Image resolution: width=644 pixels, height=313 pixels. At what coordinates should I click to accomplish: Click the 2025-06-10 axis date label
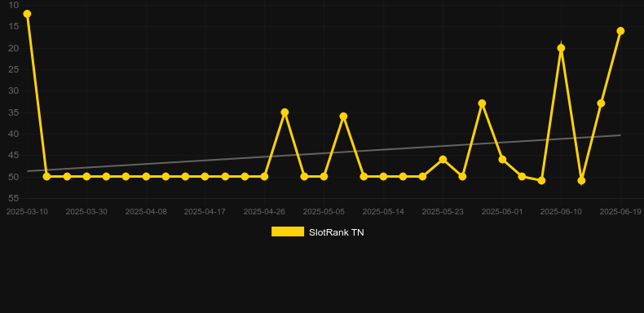click(561, 212)
